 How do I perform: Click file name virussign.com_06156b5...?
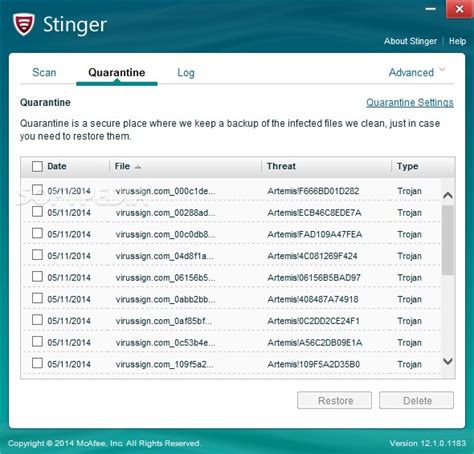(165, 278)
